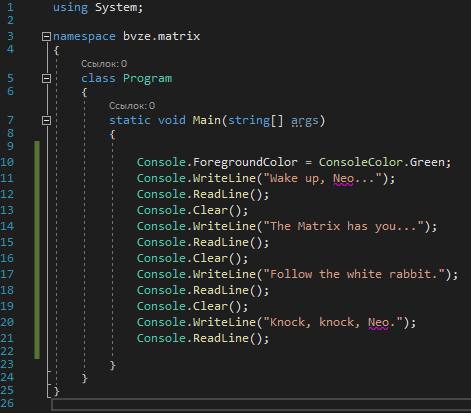Click 'Clear' on line 19

coord(210,306)
